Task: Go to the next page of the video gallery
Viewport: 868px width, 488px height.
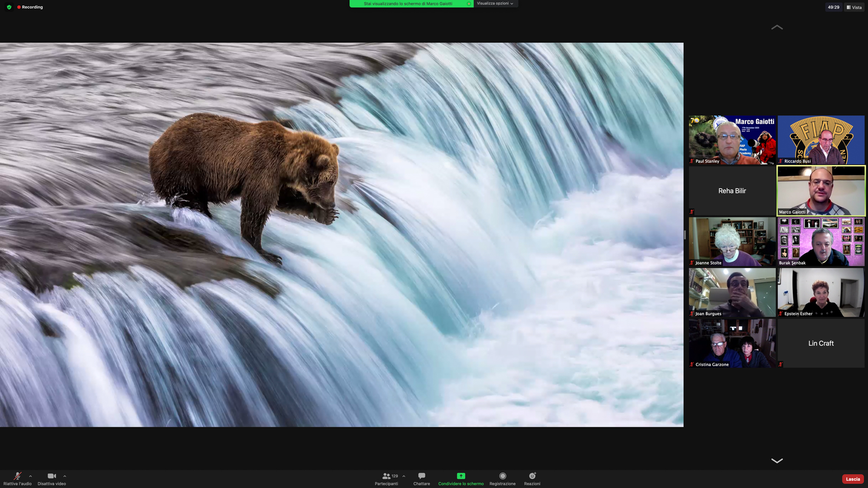Action: coord(777,461)
